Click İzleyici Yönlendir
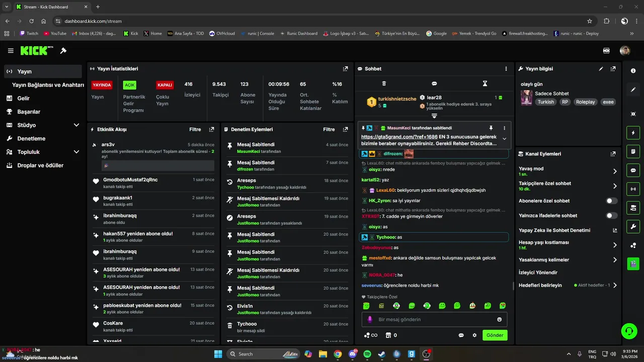Viewport: 644px width, 362px height. pyautogui.click(x=538, y=273)
